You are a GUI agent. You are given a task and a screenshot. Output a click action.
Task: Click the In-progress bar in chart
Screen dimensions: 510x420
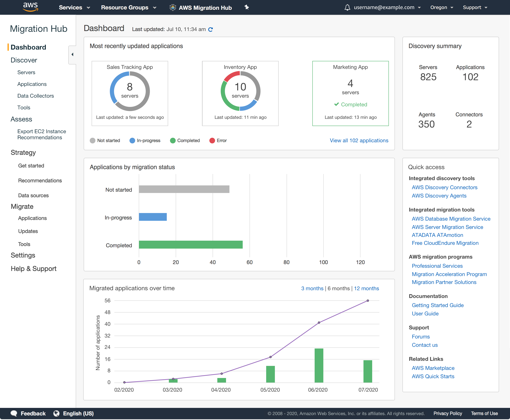click(153, 217)
